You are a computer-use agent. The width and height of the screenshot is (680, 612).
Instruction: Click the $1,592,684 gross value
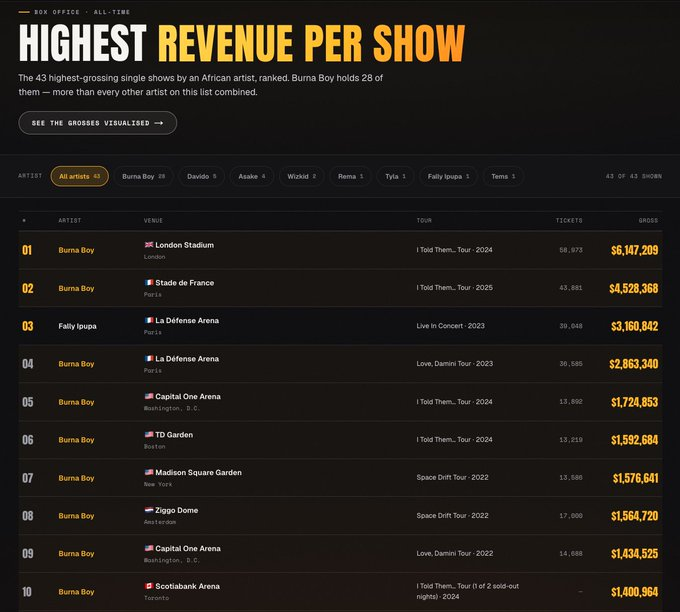coord(634,440)
